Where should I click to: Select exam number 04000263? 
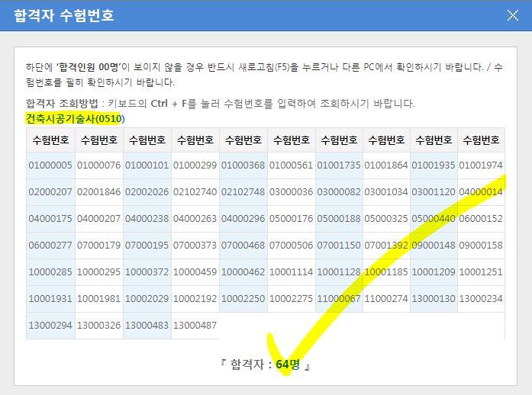coord(195,218)
